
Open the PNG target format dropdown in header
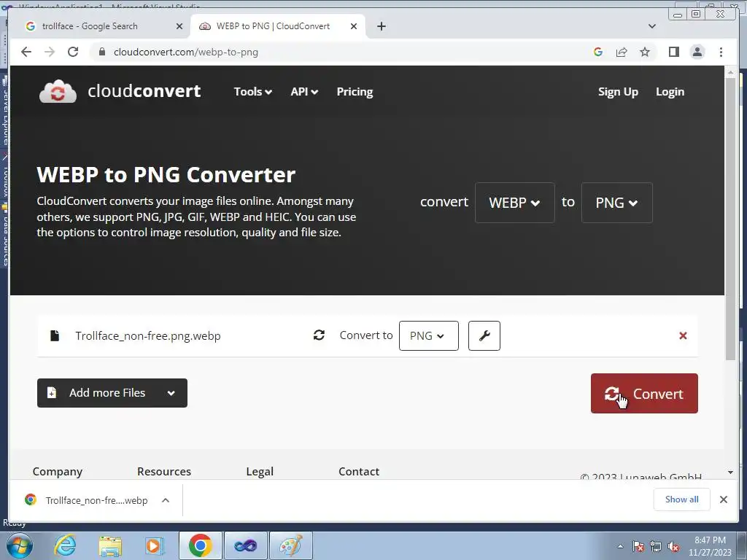click(x=616, y=203)
